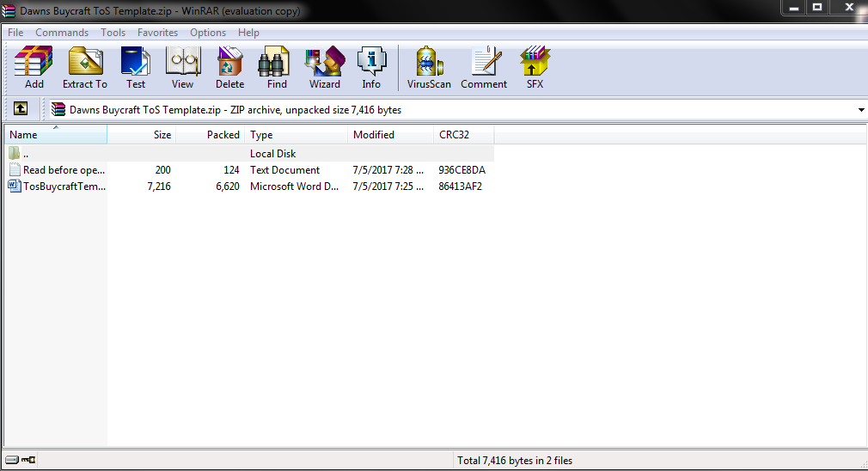
Task: Click the Add toolbar icon
Action: (x=34, y=68)
